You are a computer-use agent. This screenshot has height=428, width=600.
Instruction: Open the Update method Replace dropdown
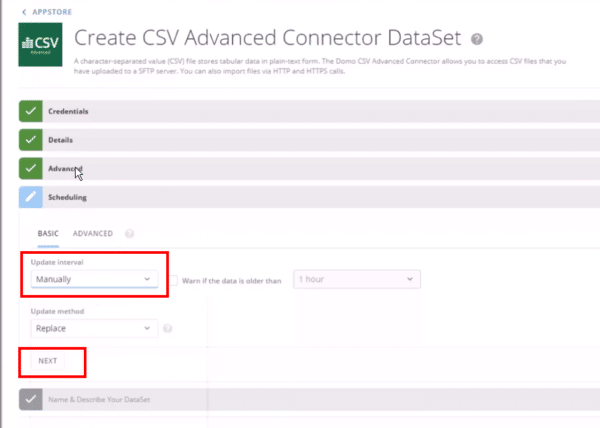coord(94,327)
